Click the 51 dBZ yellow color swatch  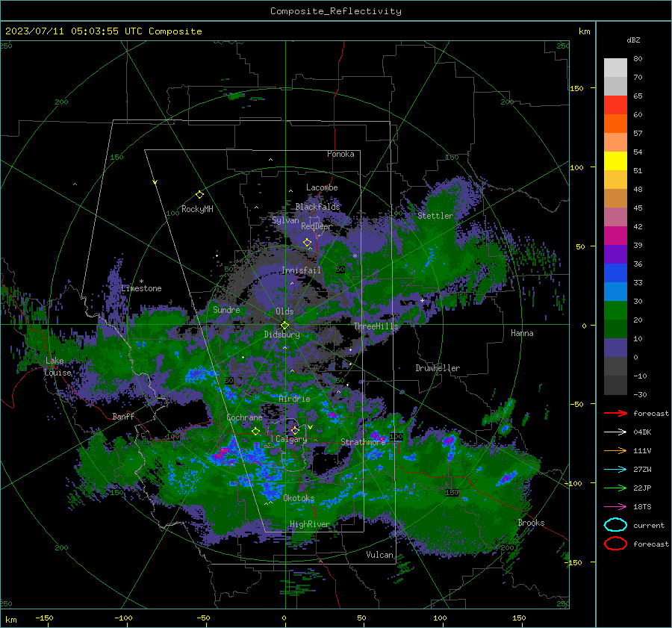pyautogui.click(x=615, y=161)
